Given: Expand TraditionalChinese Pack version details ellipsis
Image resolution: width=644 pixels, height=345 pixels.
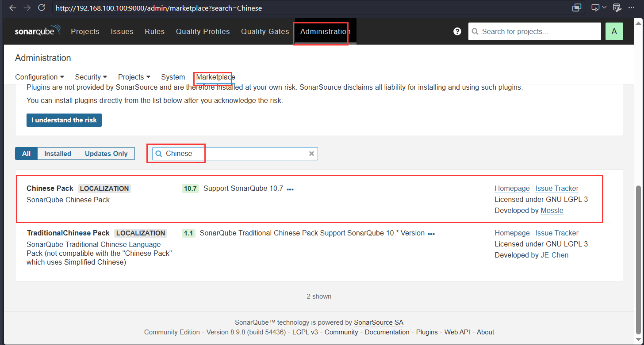Looking at the screenshot, I should click(431, 234).
